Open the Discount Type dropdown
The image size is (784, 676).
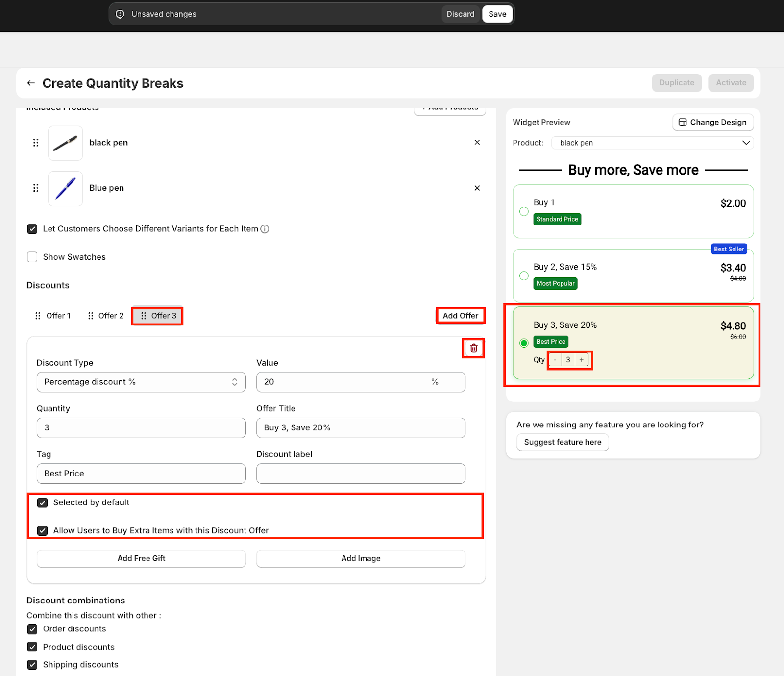click(141, 382)
